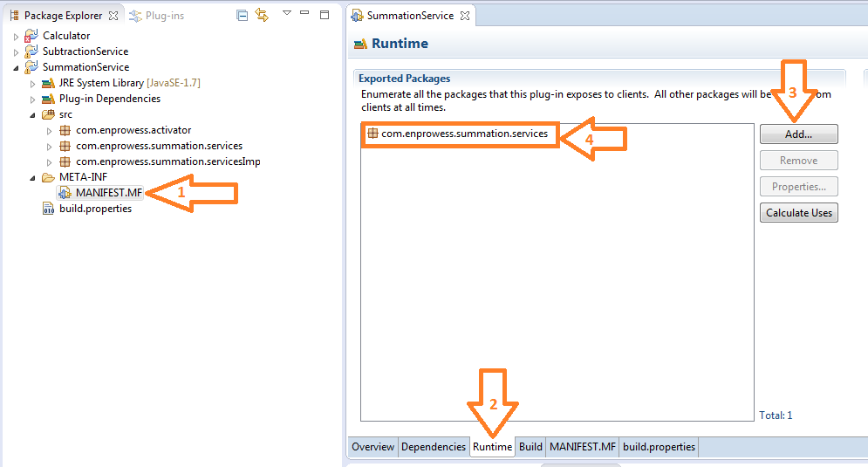Click the Calculate Uses button
Viewport: 868px width, 467px height.
[x=798, y=213]
